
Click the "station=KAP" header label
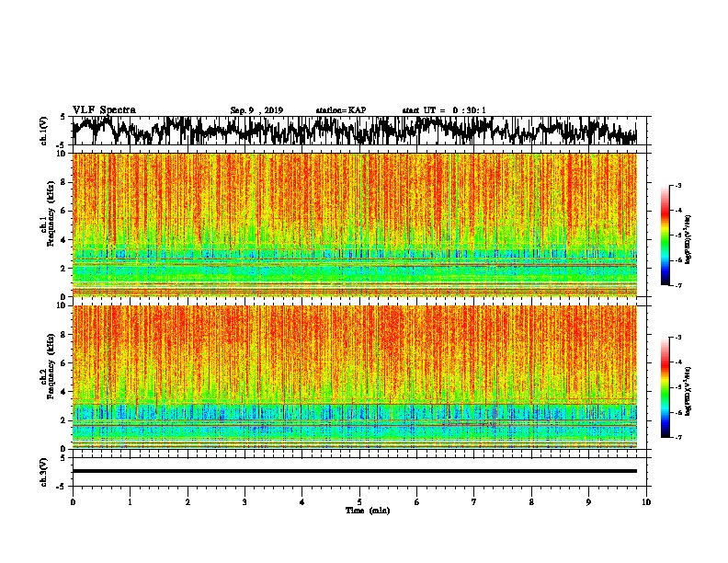[x=341, y=110]
